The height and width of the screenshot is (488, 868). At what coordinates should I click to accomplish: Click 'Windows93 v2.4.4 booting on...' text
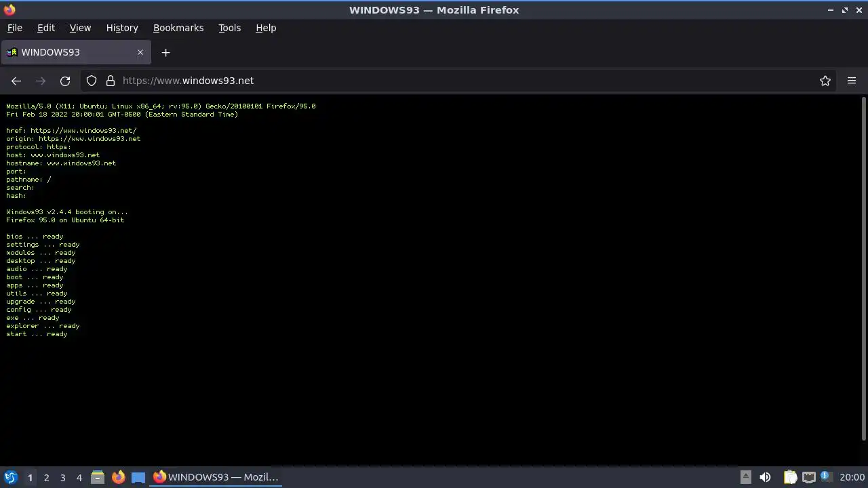click(67, 212)
